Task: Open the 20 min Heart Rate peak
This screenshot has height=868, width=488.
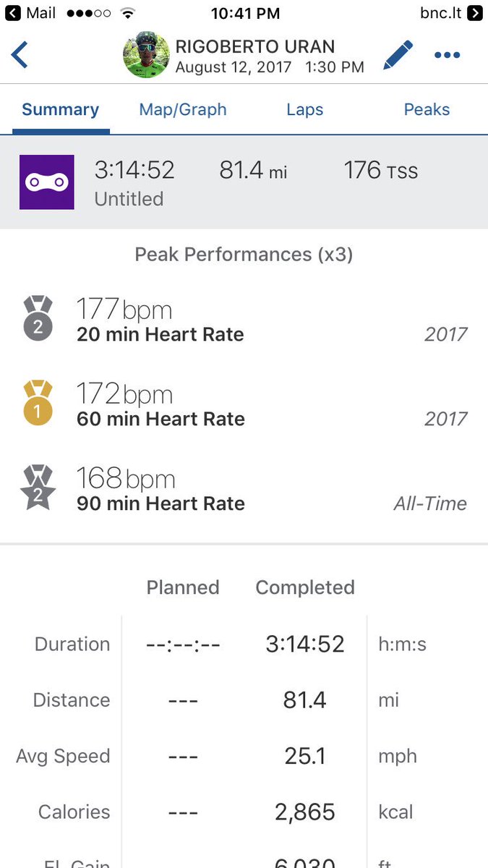Action: [244, 319]
